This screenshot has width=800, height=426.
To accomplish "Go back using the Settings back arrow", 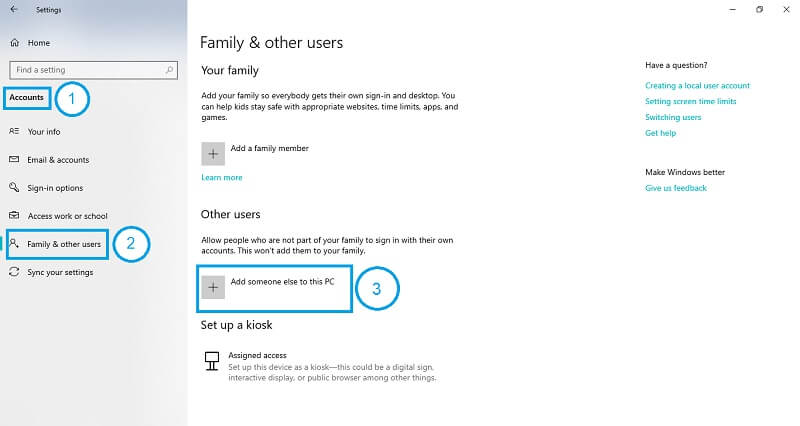I will 14,9.
